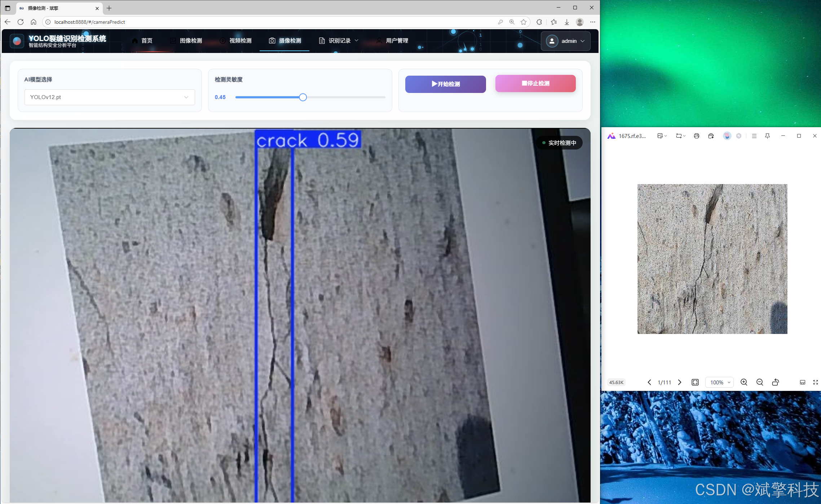Go to next image arrow
The height and width of the screenshot is (504, 821).
(x=680, y=382)
